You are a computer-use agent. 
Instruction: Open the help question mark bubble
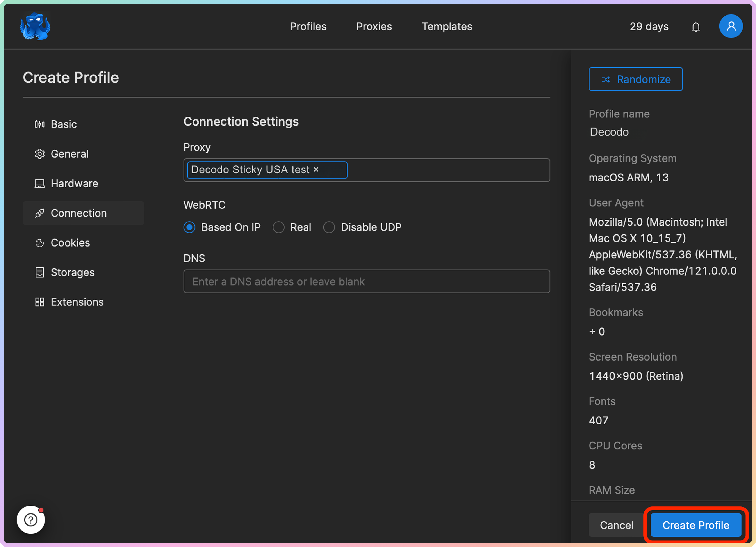pos(31,519)
